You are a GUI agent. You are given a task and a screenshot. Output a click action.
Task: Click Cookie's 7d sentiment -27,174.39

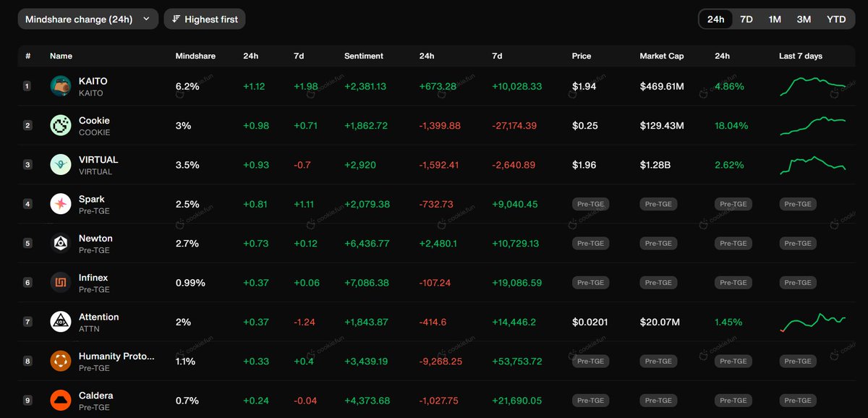point(514,126)
